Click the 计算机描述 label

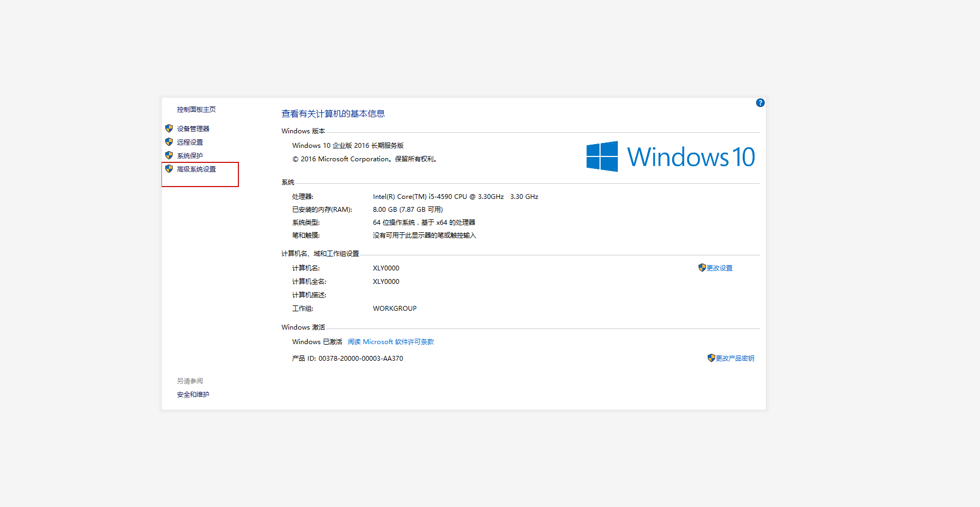(x=309, y=295)
